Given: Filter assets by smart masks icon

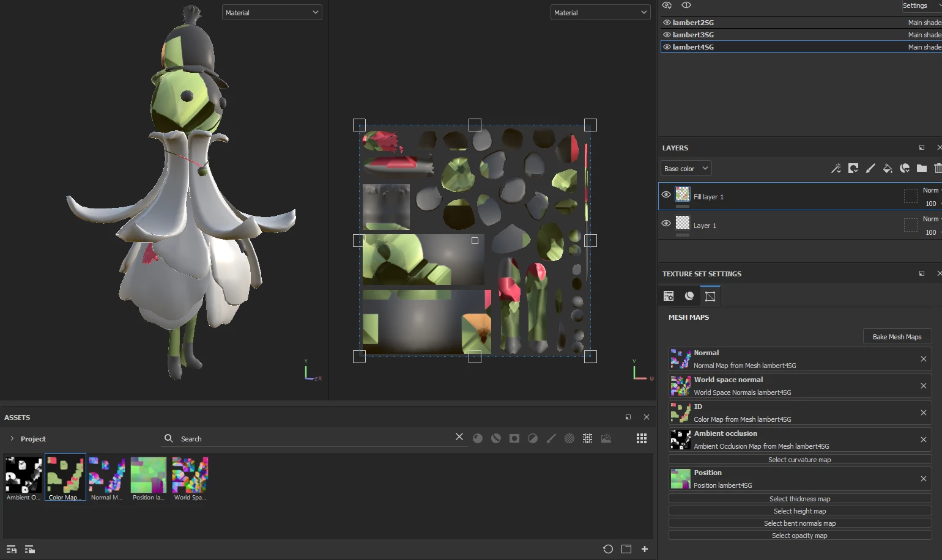Looking at the screenshot, I should tap(514, 438).
